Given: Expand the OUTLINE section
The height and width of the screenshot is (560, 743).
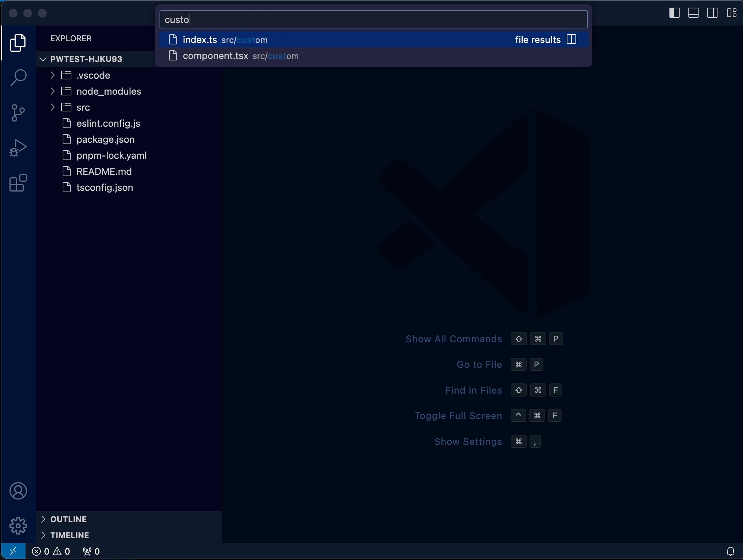Looking at the screenshot, I should coord(68,519).
